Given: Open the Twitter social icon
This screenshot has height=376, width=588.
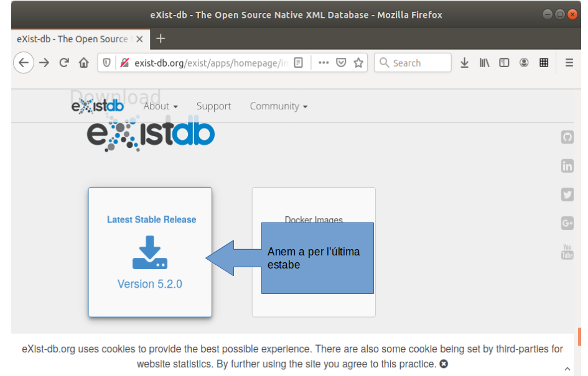Looking at the screenshot, I should (567, 195).
